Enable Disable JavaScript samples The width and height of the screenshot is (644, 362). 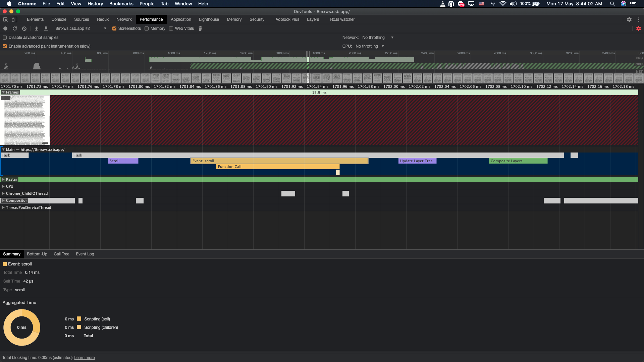(x=5, y=38)
